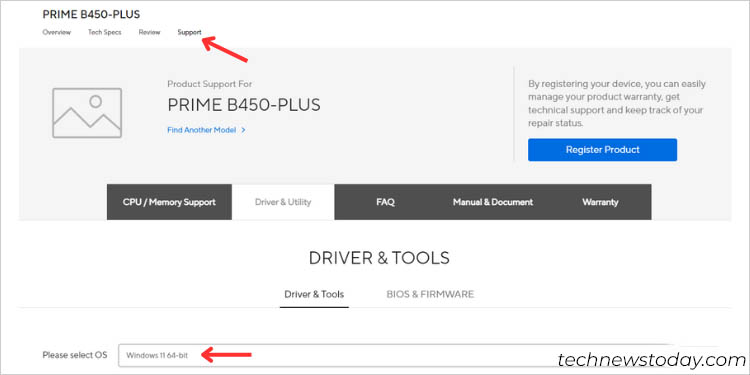This screenshot has height=375, width=750.
Task: Click the Please select OS label
Action: [75, 355]
